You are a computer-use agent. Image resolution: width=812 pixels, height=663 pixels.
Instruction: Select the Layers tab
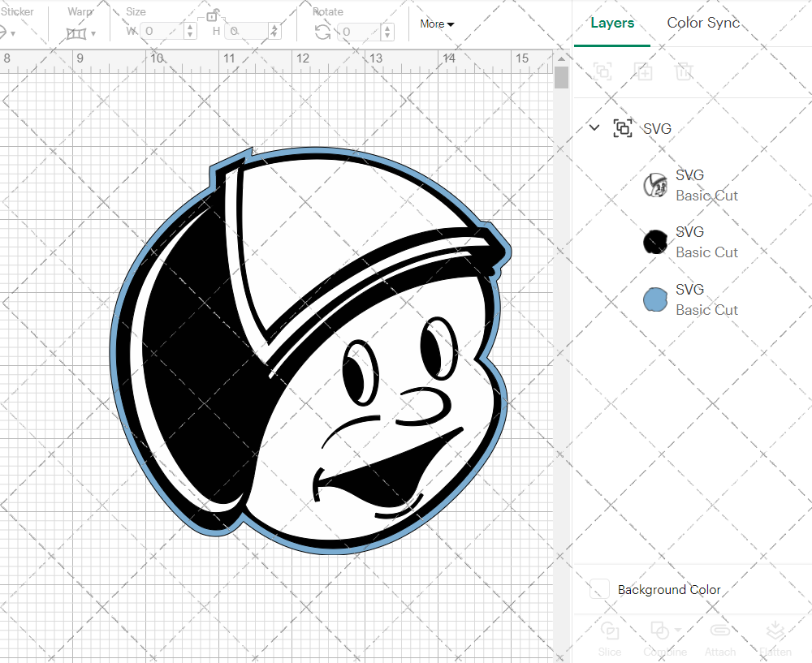[612, 23]
